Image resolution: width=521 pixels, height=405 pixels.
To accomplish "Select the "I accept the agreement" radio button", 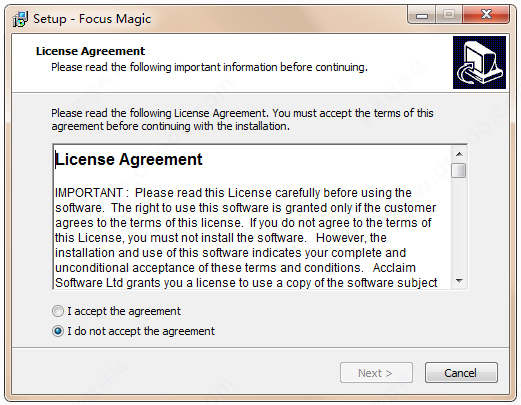I will (58, 311).
